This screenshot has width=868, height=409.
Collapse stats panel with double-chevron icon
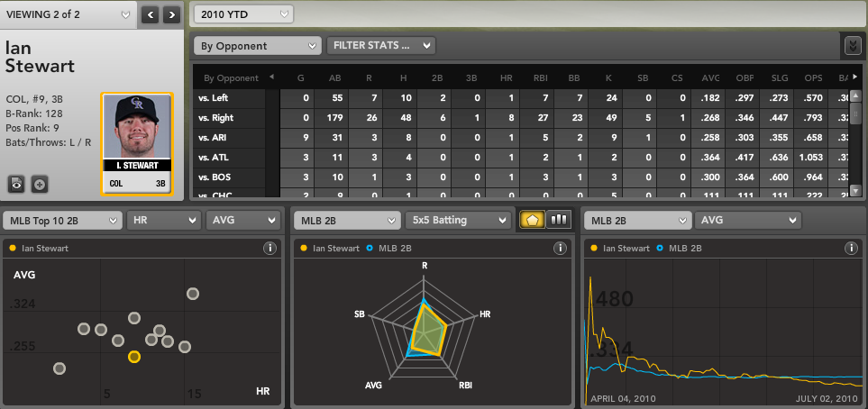point(853,45)
